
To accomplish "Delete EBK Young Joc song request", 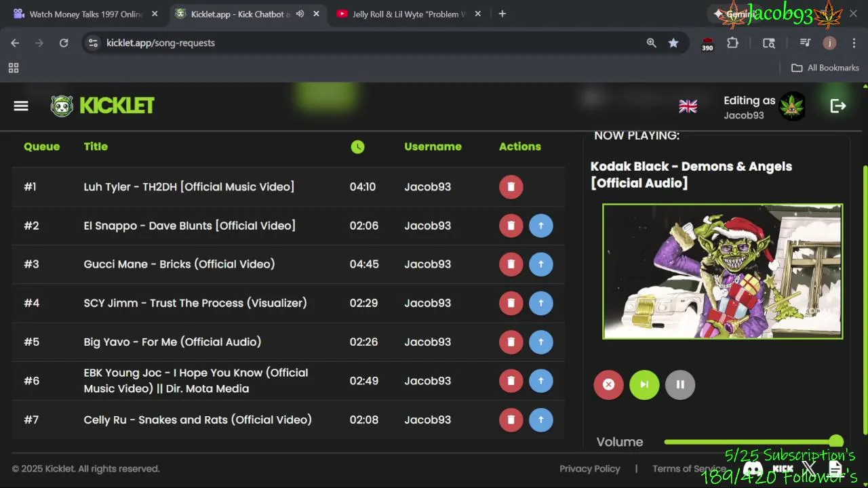I will (511, 381).
